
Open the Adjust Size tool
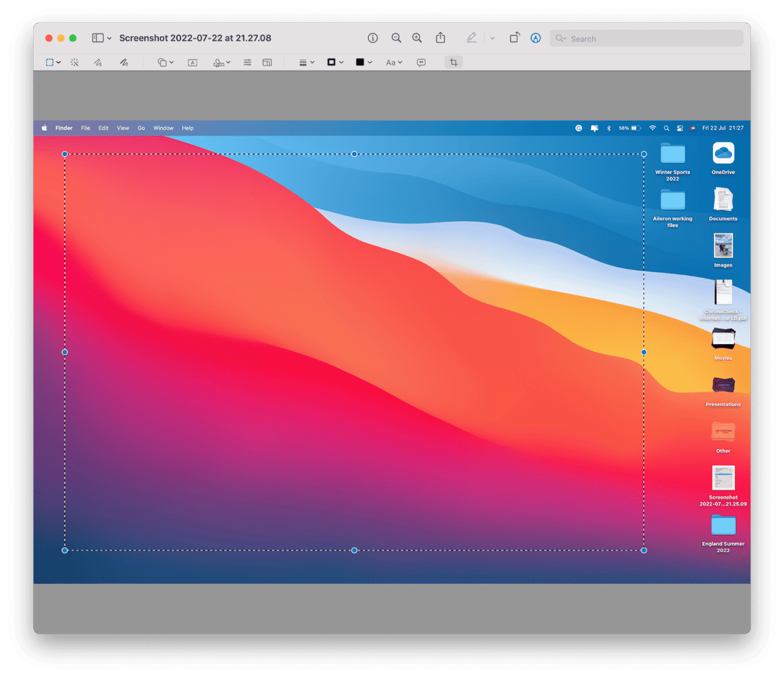(267, 62)
